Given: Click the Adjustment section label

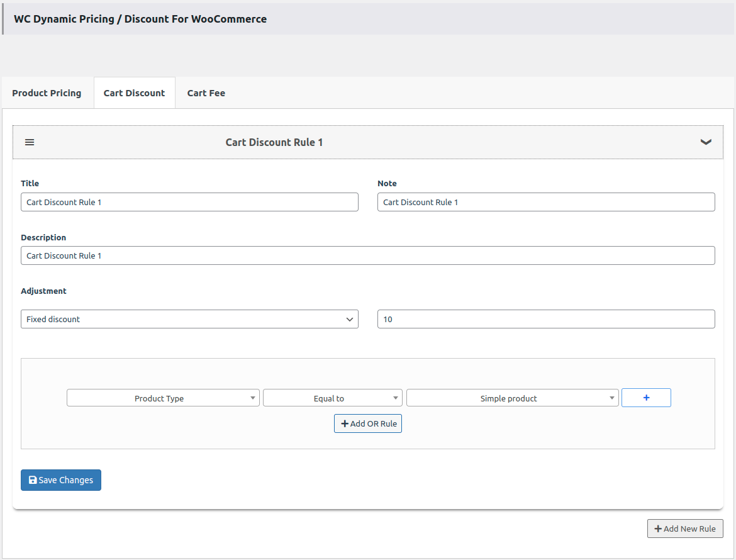Looking at the screenshot, I should pos(43,291).
